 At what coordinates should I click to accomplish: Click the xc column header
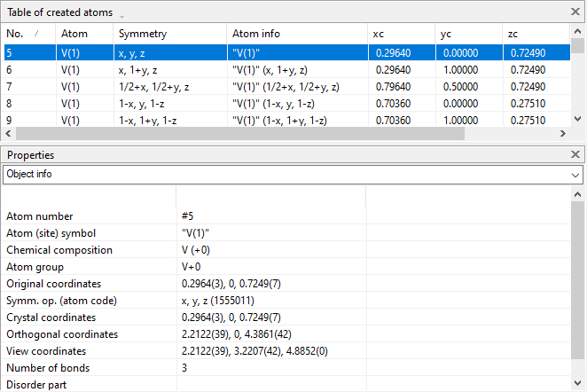pyautogui.click(x=401, y=33)
